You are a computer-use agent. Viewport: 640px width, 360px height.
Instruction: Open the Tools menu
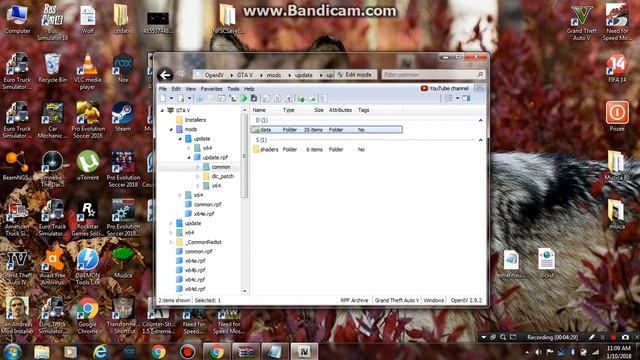pos(233,89)
